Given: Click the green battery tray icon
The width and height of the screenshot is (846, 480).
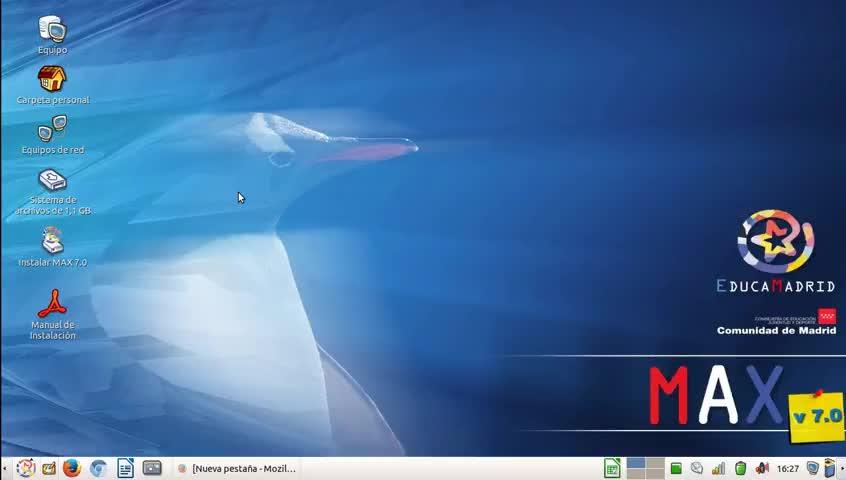Looking at the screenshot, I should [741, 468].
